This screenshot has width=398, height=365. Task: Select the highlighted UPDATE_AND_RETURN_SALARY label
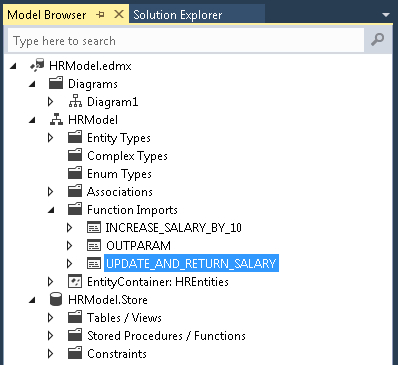point(191,264)
